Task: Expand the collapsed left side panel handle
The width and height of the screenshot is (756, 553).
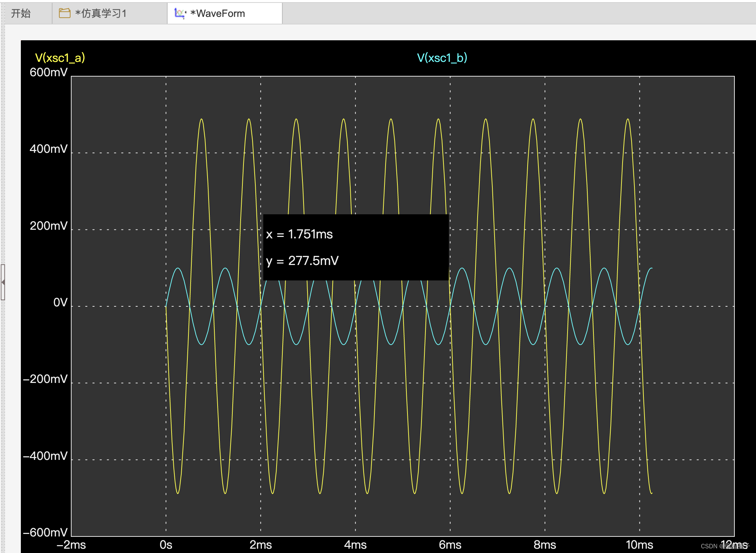Action: pyautogui.click(x=3, y=282)
